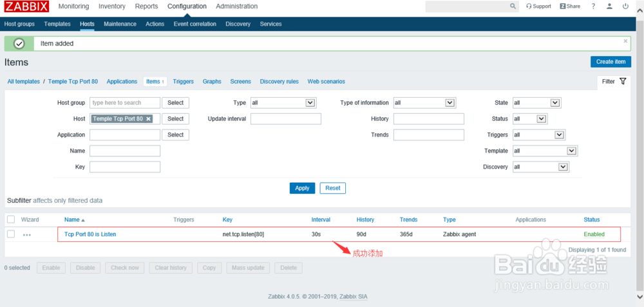Viewport: 644px width, 307px height.
Task: Dismiss the Item added message
Action: pyautogui.click(x=625, y=41)
